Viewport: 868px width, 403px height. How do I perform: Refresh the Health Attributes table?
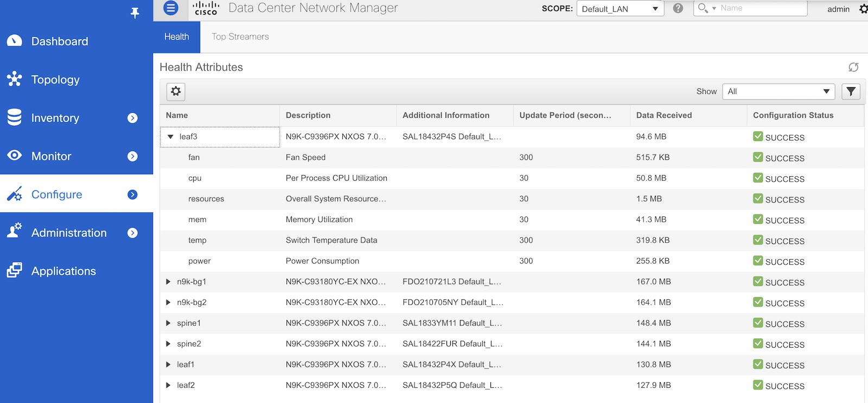tap(853, 67)
